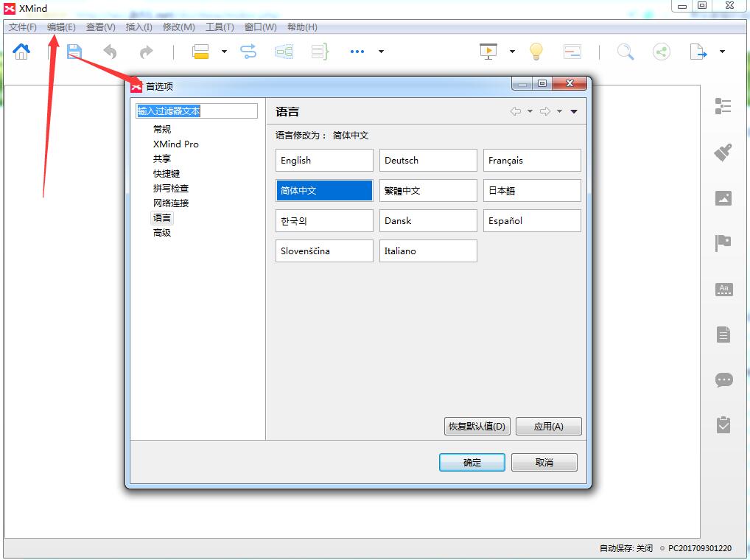
Task: Select Deutsch language option
Action: tap(428, 160)
